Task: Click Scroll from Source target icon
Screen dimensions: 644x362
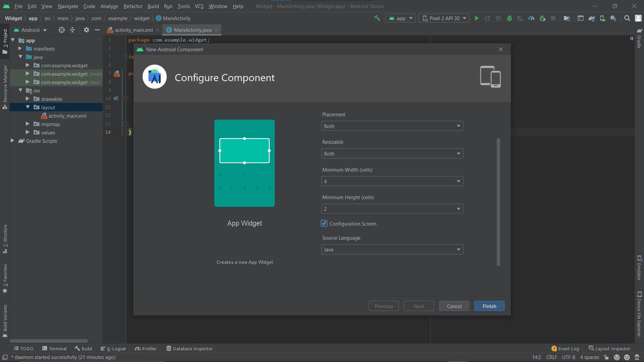Action: (62, 30)
